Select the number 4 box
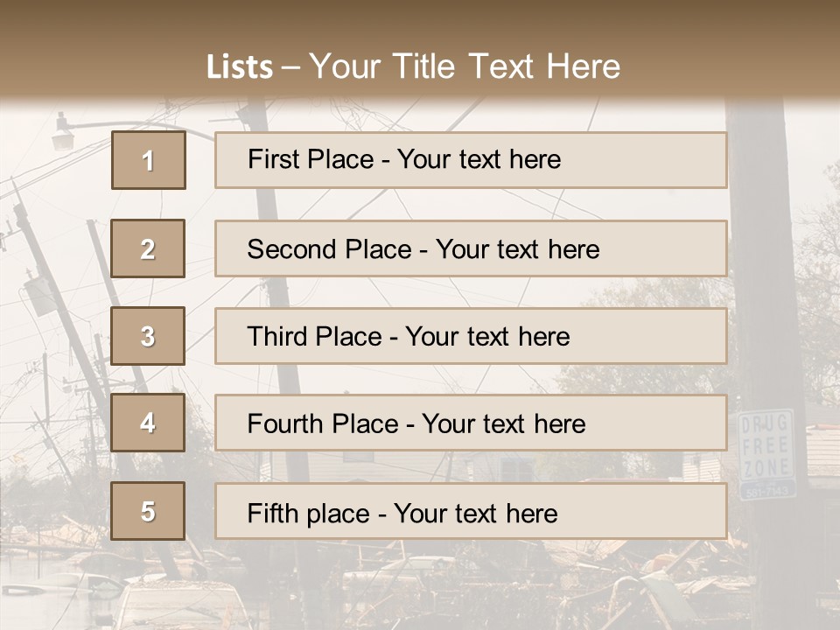Viewport: 840px width, 630px height. [148, 423]
